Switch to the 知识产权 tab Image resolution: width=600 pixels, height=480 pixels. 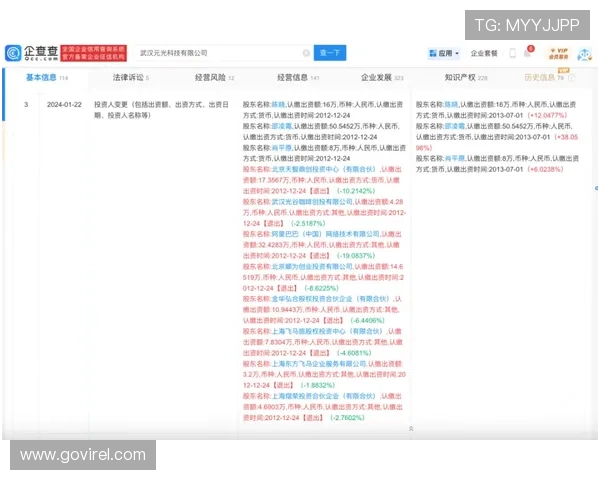[x=466, y=78]
